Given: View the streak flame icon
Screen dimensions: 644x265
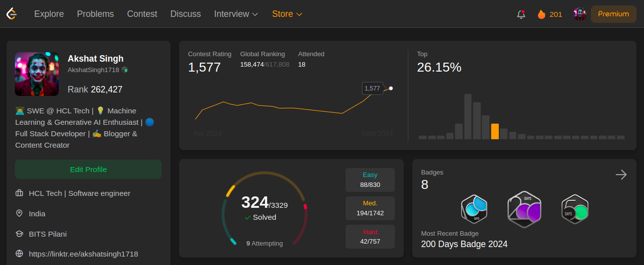Looking at the screenshot, I should (x=542, y=14).
